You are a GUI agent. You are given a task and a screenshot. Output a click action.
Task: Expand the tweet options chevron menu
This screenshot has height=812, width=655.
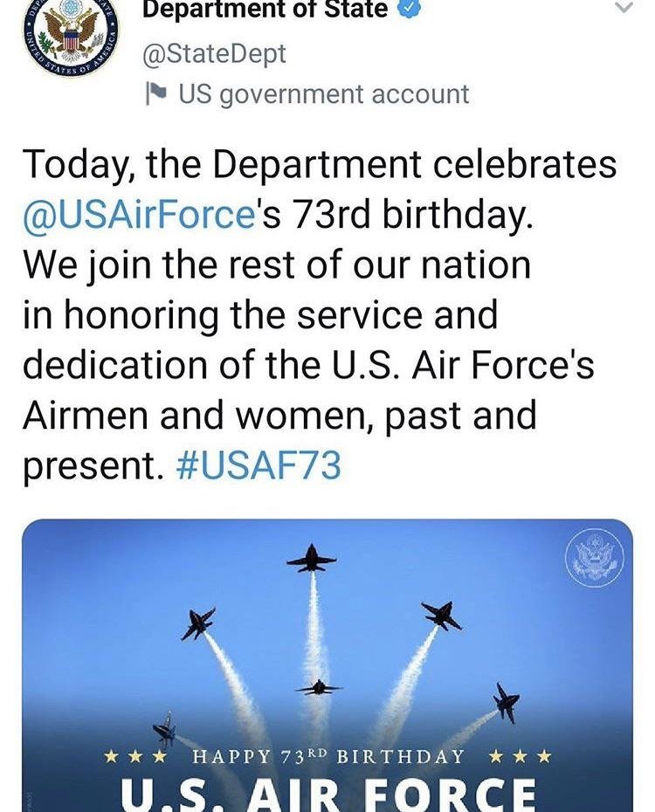tap(626, 7)
